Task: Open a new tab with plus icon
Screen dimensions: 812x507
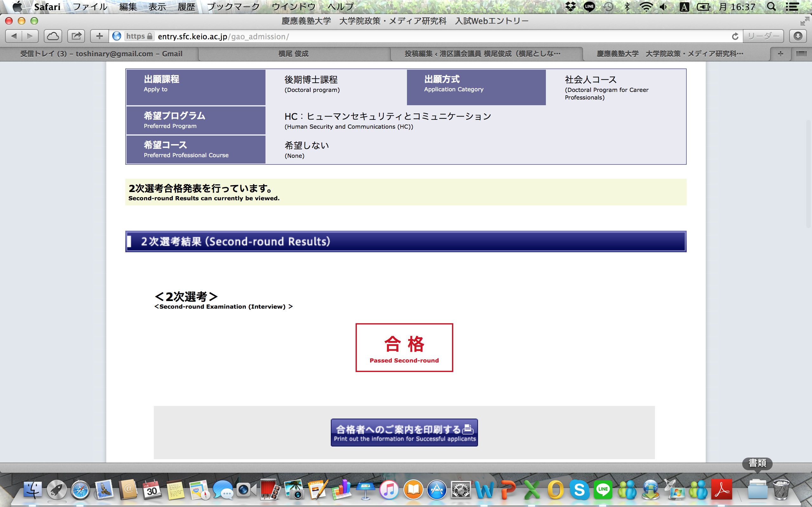Action: click(x=781, y=54)
